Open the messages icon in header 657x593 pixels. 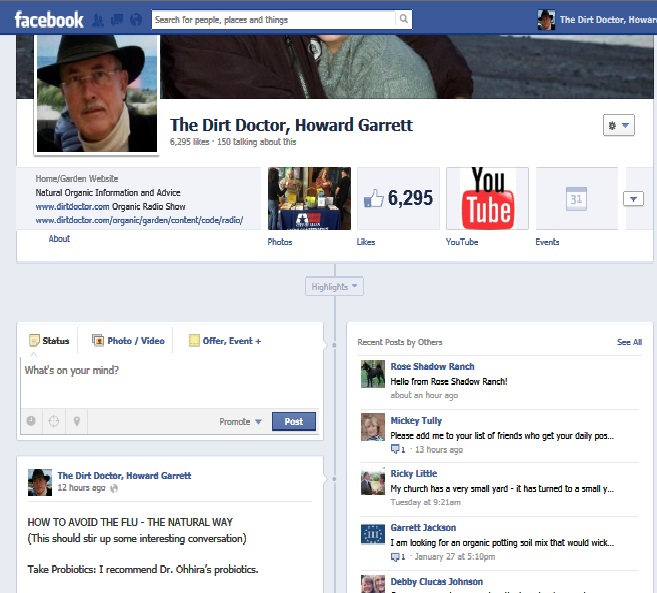tap(116, 19)
